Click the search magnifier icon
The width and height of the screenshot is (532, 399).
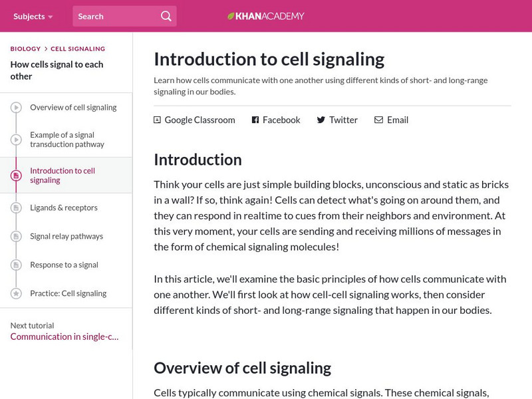pos(166,16)
